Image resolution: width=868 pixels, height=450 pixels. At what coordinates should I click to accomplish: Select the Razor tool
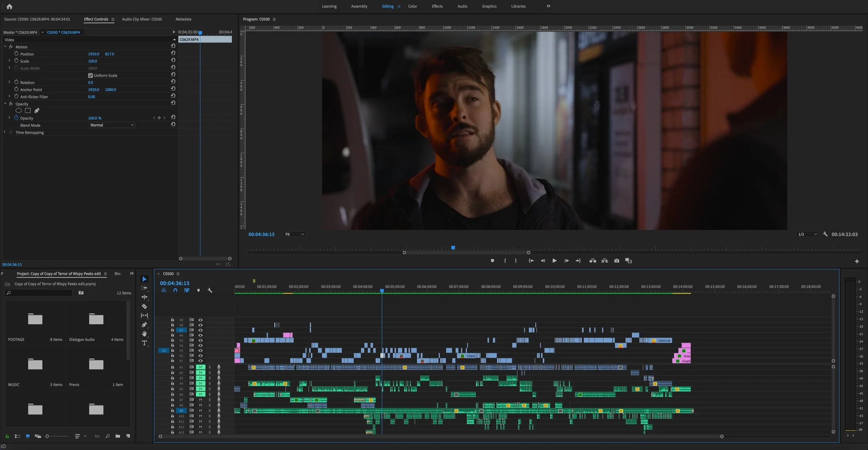pos(144,306)
